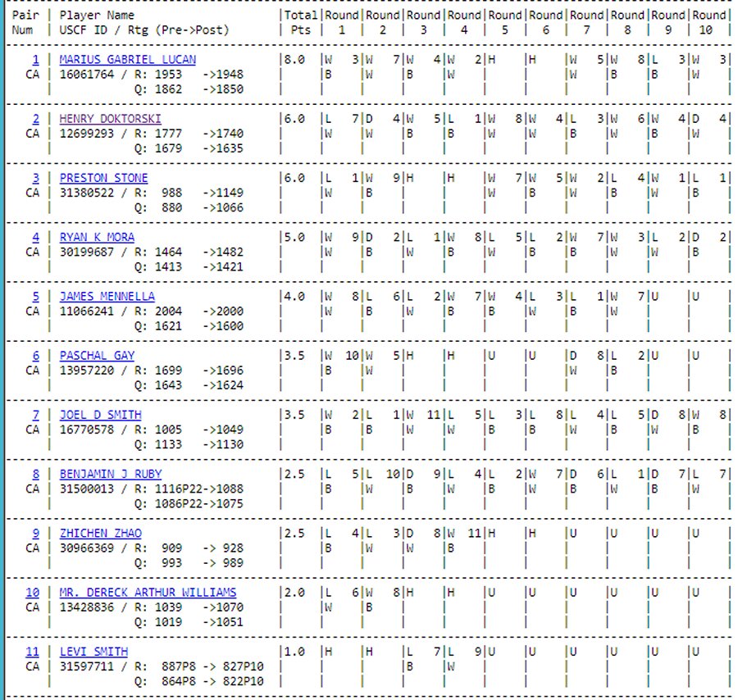
Task: Select the 5.0 total points value
Action: point(294,238)
